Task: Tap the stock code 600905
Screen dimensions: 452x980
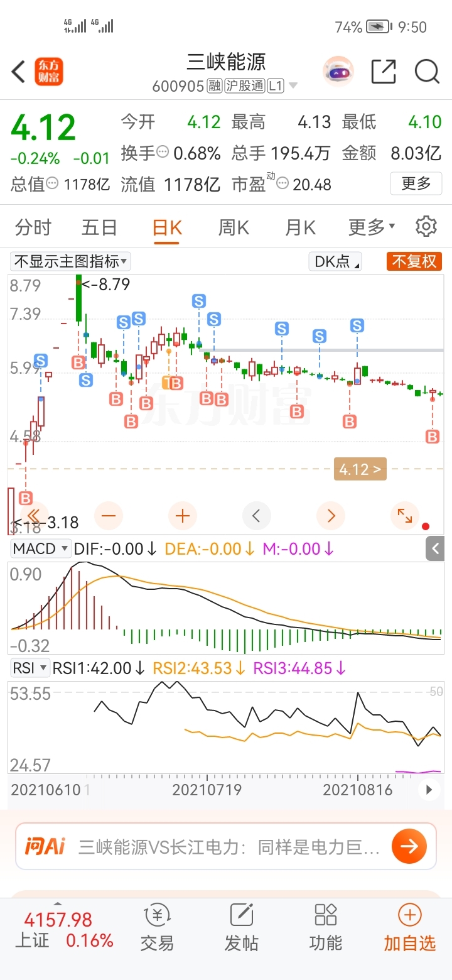Action: (178, 86)
